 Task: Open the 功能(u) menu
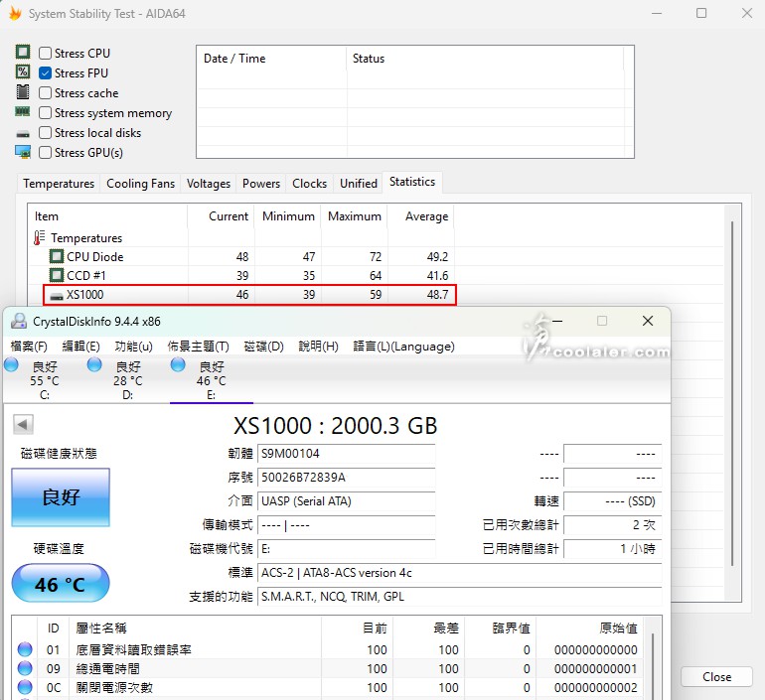(x=134, y=347)
